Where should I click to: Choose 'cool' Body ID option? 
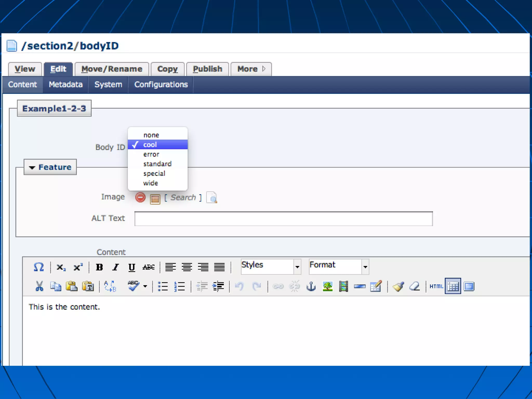coord(158,144)
